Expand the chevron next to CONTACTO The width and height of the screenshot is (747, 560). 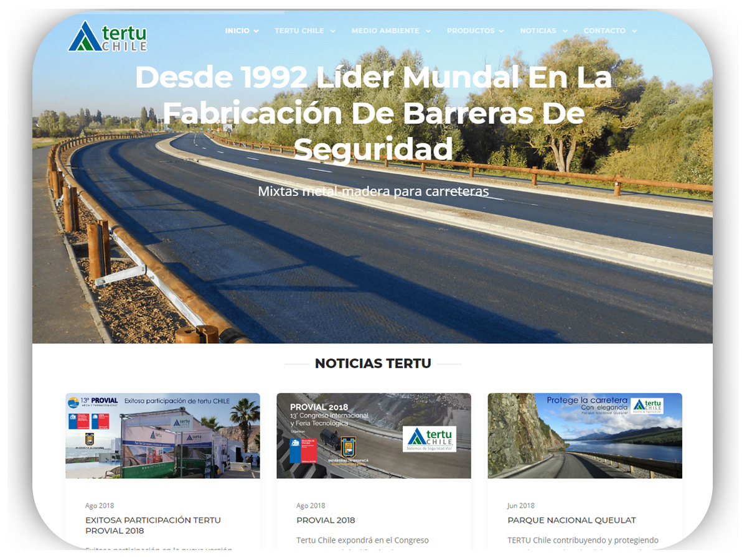pos(634,31)
